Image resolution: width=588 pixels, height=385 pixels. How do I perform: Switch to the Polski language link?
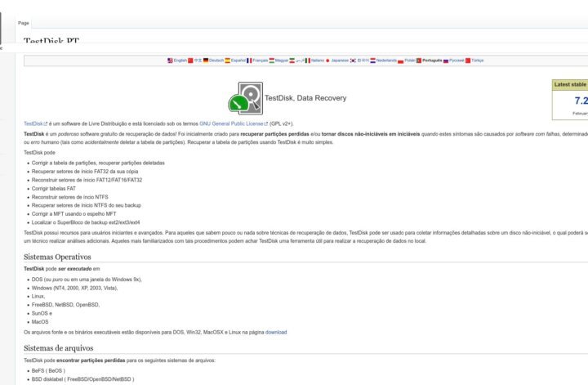tap(410, 60)
